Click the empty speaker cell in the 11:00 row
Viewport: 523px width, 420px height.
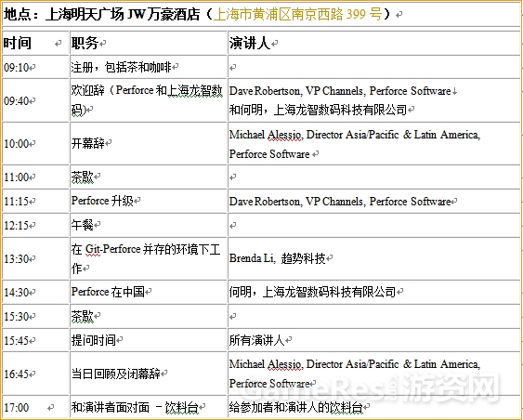point(374,177)
